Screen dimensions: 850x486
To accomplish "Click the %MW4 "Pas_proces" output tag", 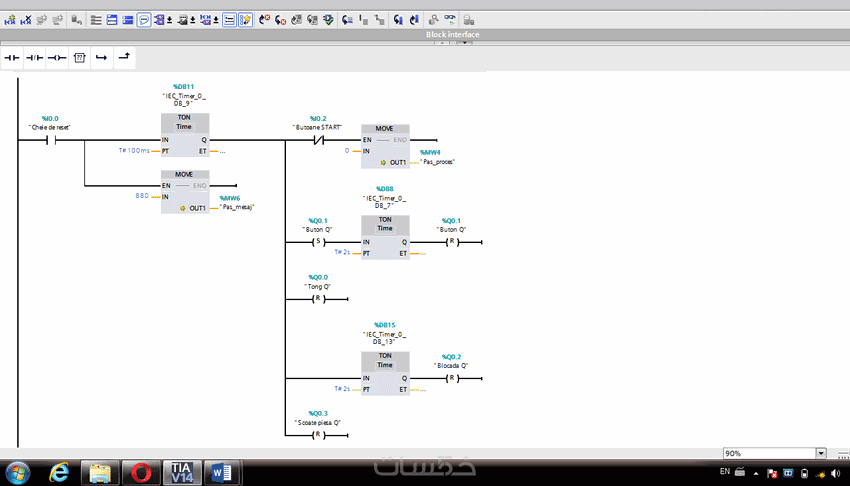I will pyautogui.click(x=437, y=157).
